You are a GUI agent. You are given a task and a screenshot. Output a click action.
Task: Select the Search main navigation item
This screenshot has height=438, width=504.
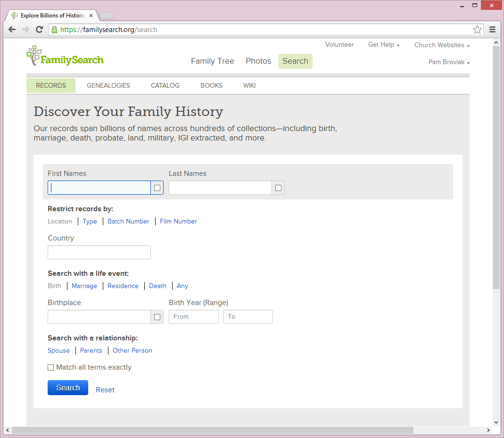295,61
